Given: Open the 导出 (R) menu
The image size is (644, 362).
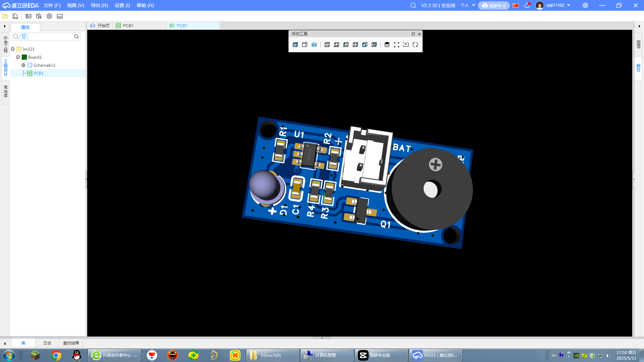Looking at the screenshot, I should (99, 5).
